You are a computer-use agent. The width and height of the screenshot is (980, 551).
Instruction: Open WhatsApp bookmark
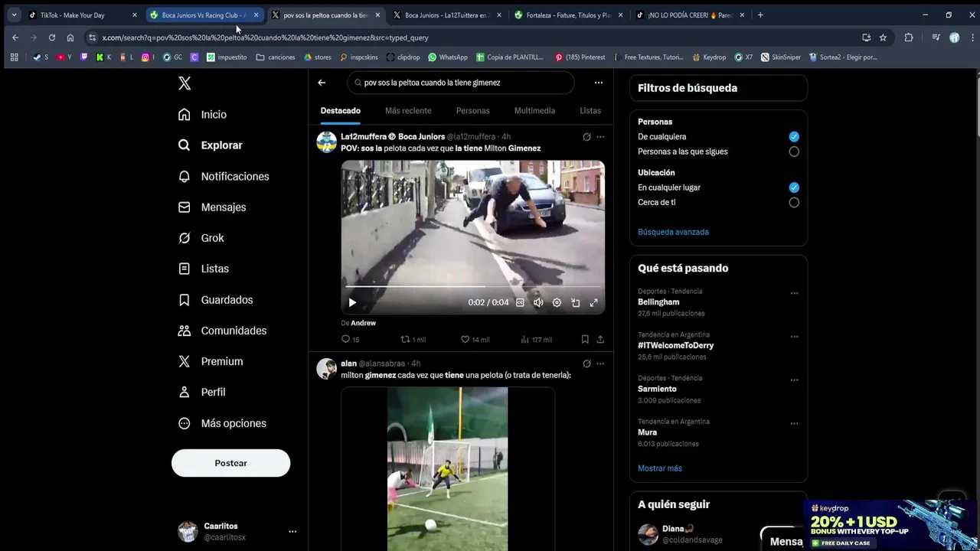pos(448,57)
